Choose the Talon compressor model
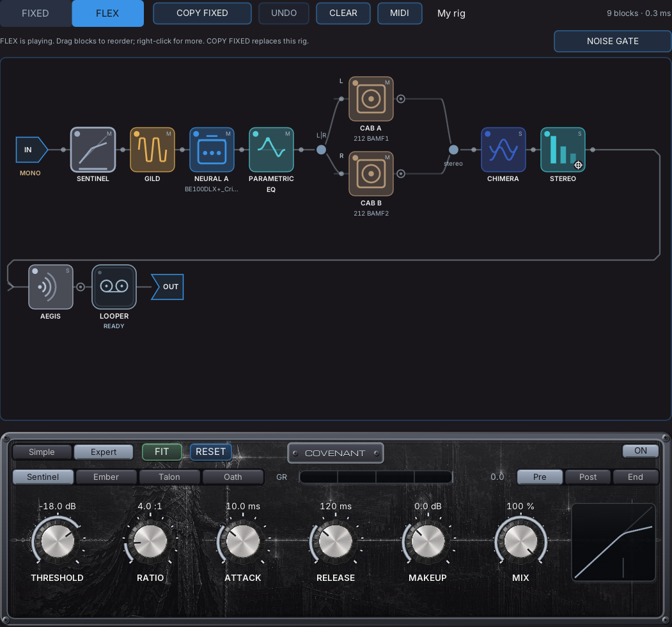Screen dimensions: 672x627 [169, 477]
